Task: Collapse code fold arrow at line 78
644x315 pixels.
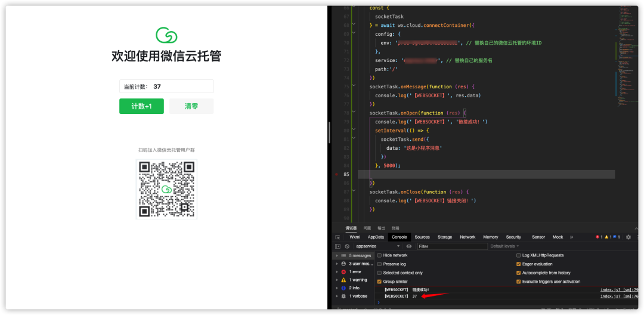Action: pos(354,113)
